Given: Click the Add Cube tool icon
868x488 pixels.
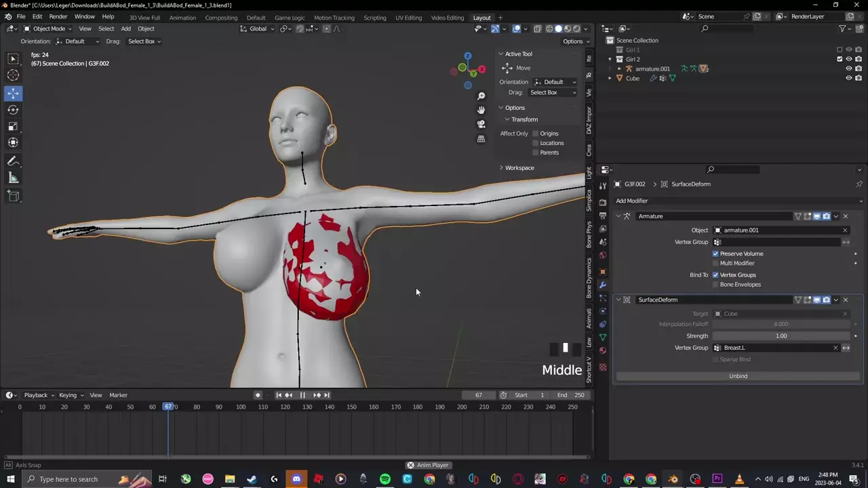Looking at the screenshot, I should click(13, 196).
